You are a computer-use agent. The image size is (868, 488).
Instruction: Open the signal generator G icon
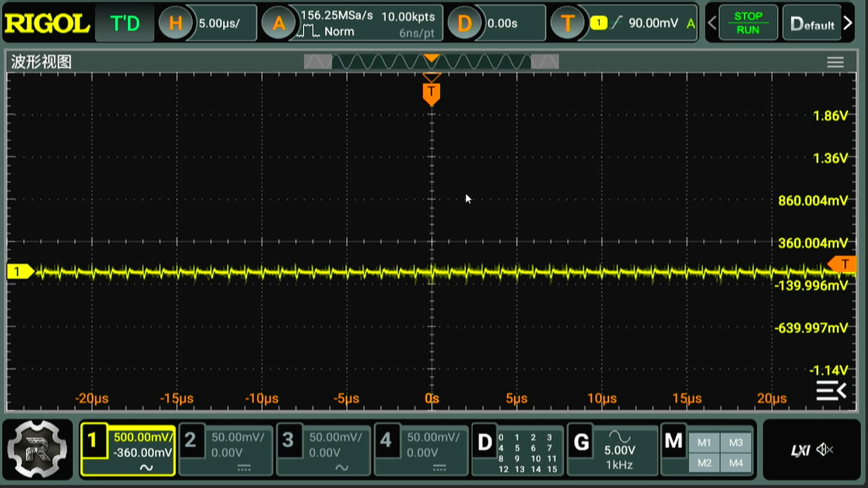coord(581,442)
